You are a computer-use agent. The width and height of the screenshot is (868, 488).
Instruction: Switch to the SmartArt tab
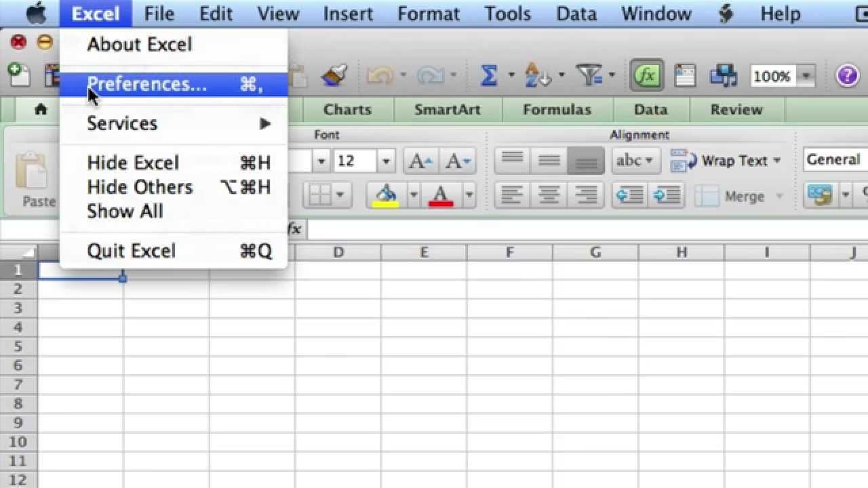tap(447, 110)
